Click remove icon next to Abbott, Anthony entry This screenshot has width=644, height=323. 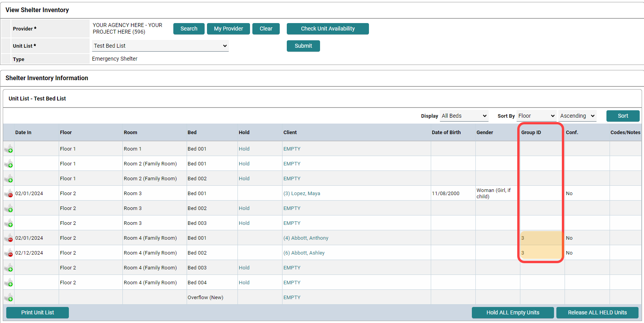(9, 238)
